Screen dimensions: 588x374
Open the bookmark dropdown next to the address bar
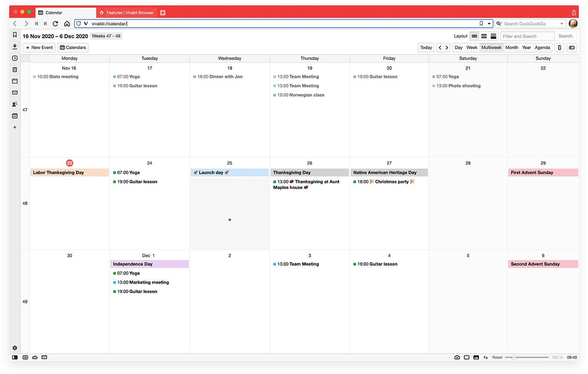[x=490, y=24]
